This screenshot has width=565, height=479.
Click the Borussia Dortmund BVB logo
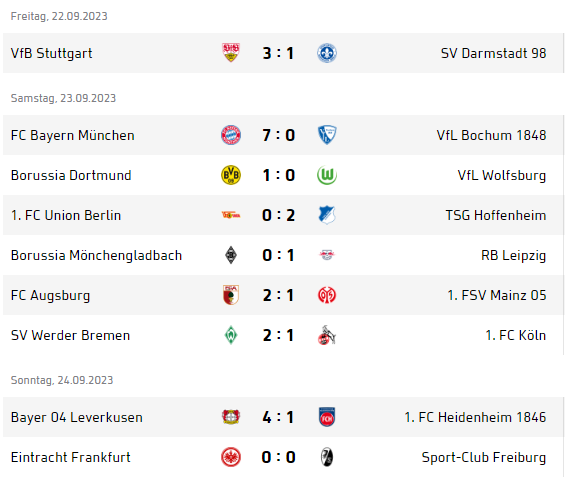pyautogui.click(x=231, y=175)
